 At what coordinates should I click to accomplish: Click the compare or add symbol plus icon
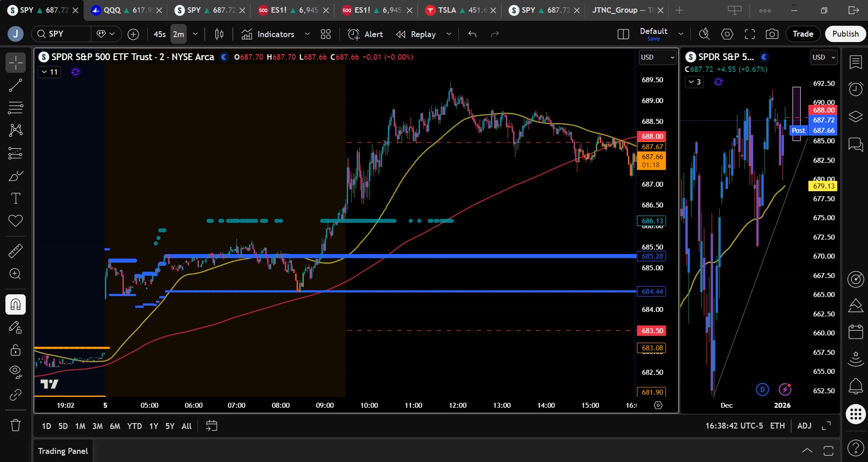(x=133, y=34)
